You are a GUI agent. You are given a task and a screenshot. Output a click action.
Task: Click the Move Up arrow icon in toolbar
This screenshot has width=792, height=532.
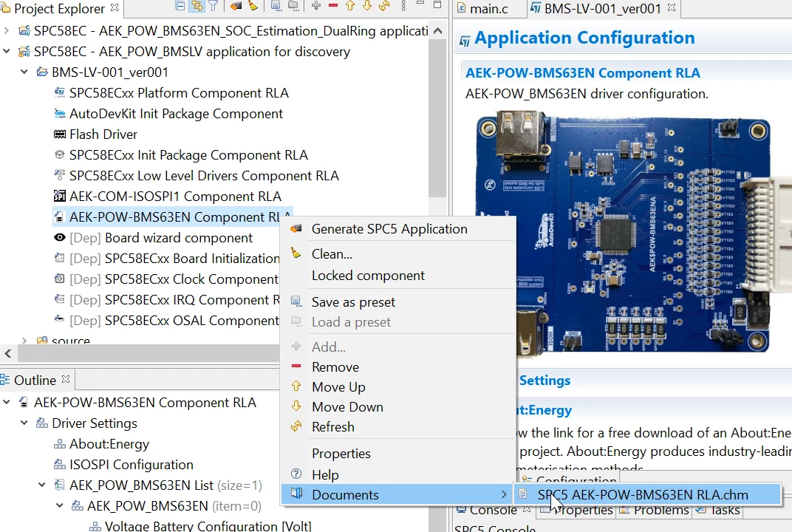[350, 6]
